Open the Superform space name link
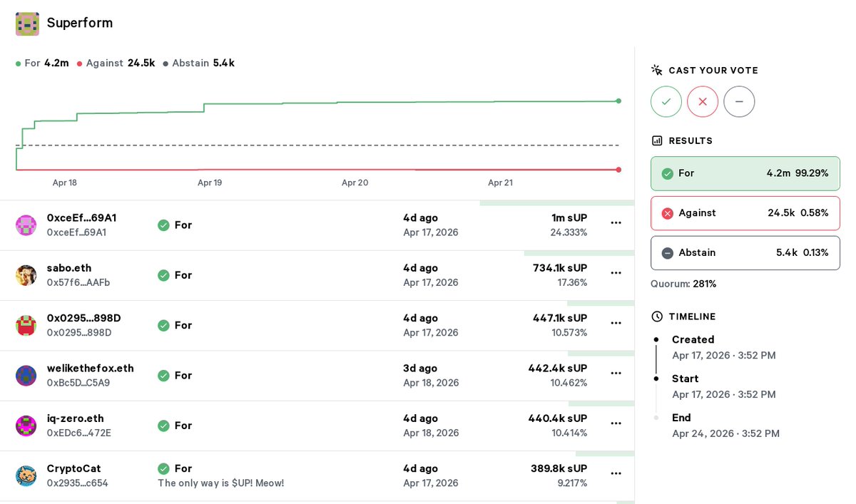This screenshot has height=504, width=856. 80,23
